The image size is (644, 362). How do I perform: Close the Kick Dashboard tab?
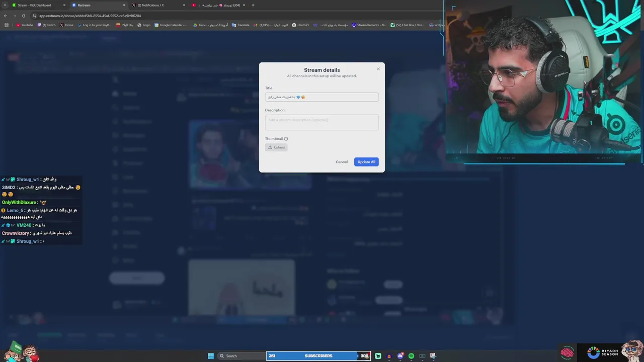pyautogui.click(x=64, y=5)
